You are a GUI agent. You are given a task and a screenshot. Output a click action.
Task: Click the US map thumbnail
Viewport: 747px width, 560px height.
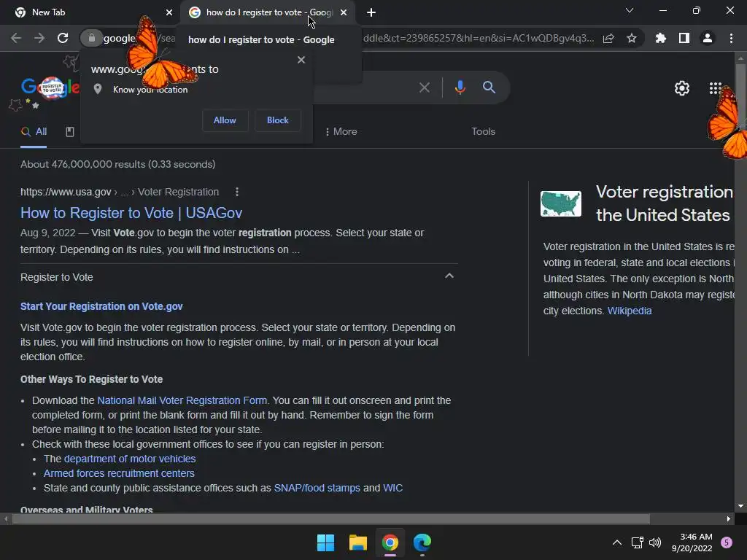point(561,204)
